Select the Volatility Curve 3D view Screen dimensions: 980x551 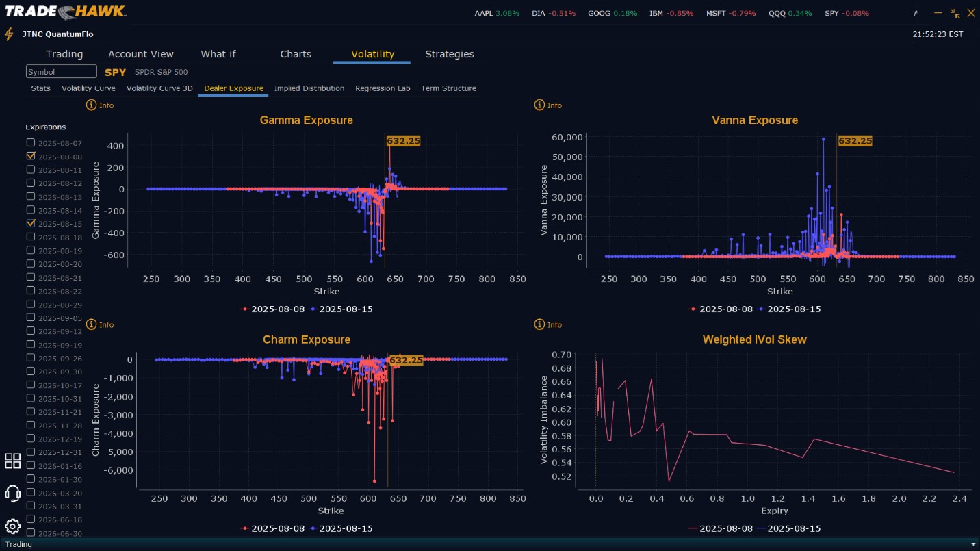[159, 88]
